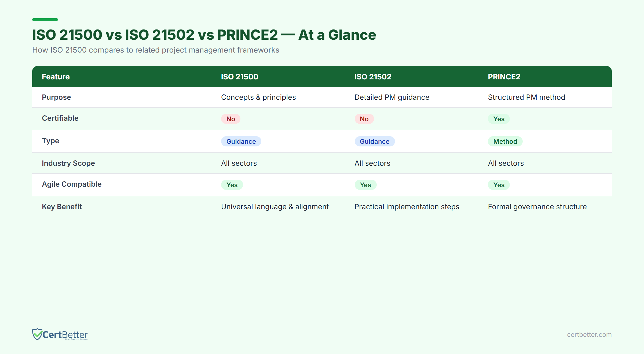The height and width of the screenshot is (354, 644).
Task: Select the Key Benefit row label
Action: click(62, 207)
